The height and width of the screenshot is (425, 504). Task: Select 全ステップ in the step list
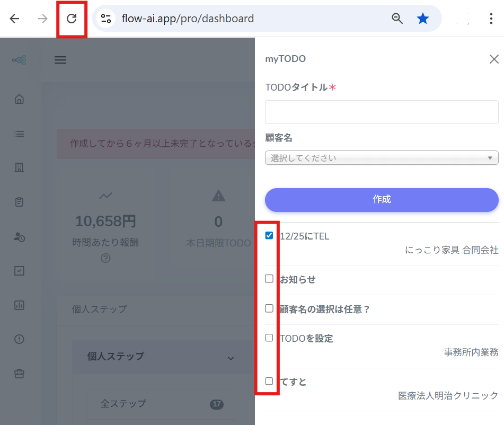(123, 404)
